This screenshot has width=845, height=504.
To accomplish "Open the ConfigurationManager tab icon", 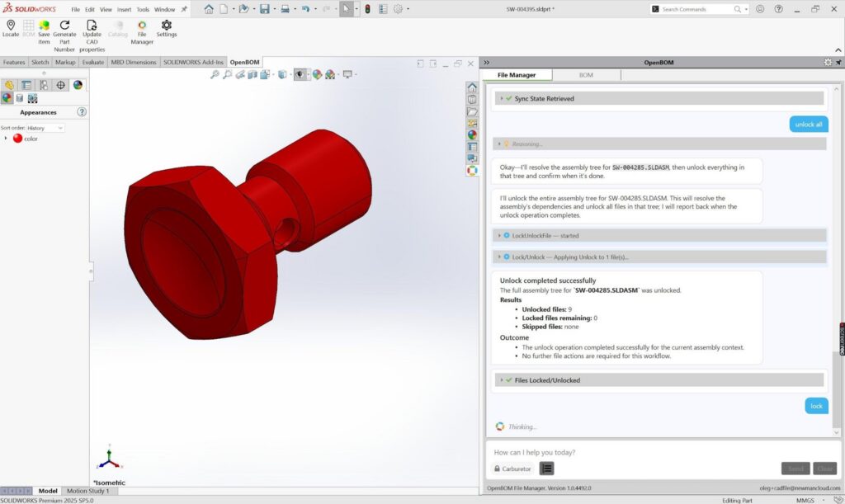I will (x=44, y=85).
